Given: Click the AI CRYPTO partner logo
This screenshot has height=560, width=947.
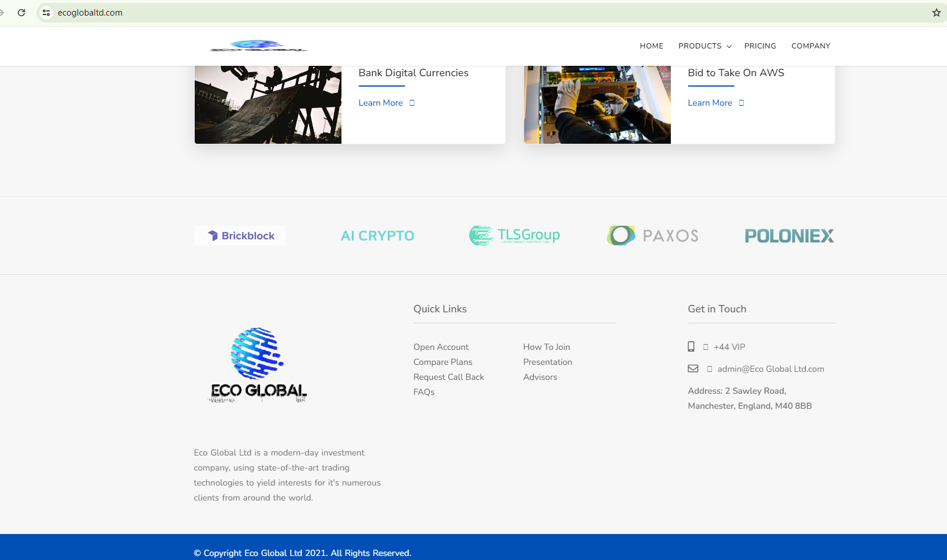Looking at the screenshot, I should (x=377, y=236).
